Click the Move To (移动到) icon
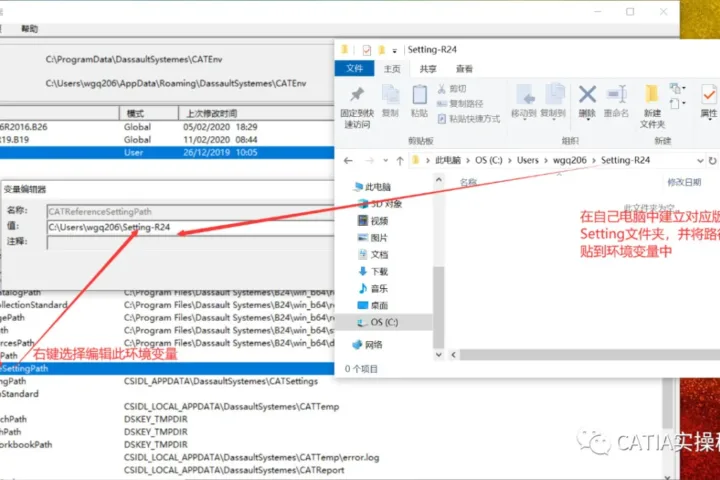The image size is (720, 480). point(524,95)
